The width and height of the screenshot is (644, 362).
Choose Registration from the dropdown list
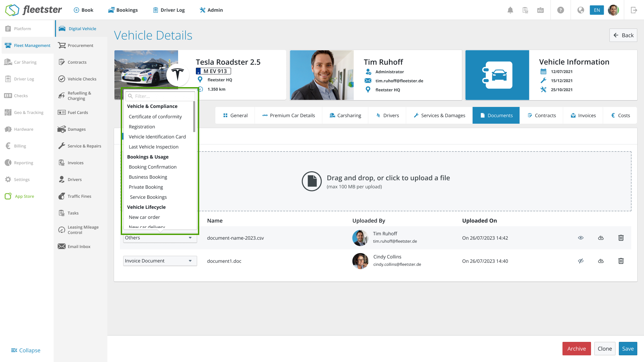click(142, 127)
